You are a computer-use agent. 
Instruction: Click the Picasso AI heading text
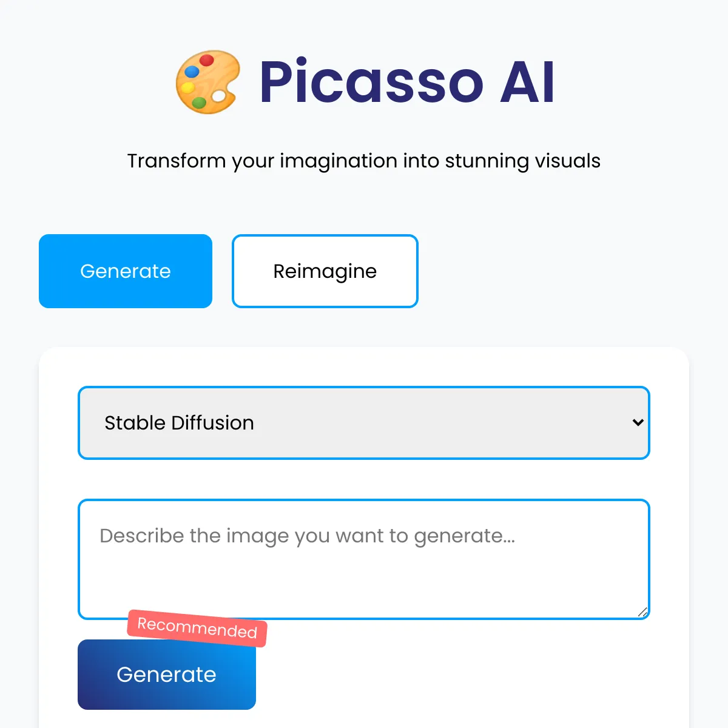tap(365, 82)
